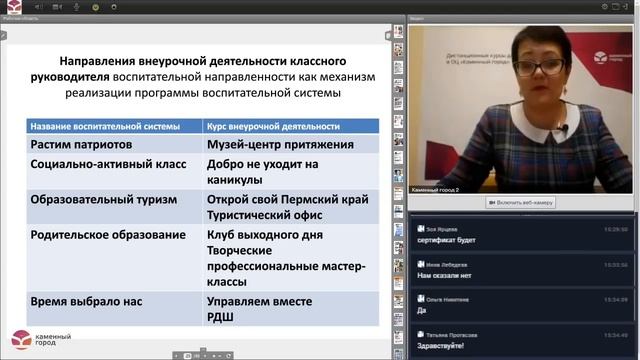Click the 'Здравствуйте!' chat message
The width and height of the screenshot is (640, 360).
point(440,346)
